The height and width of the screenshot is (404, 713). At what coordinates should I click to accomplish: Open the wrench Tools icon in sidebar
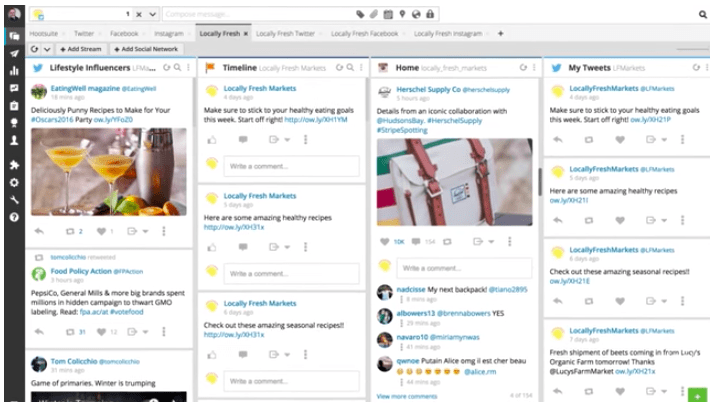click(x=14, y=200)
